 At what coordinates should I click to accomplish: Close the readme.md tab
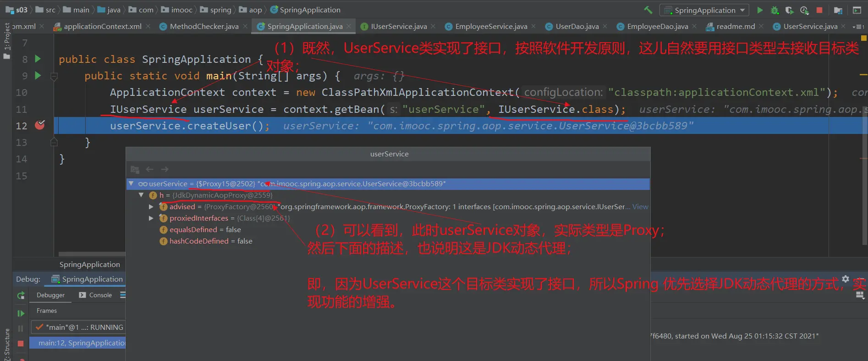click(x=761, y=27)
